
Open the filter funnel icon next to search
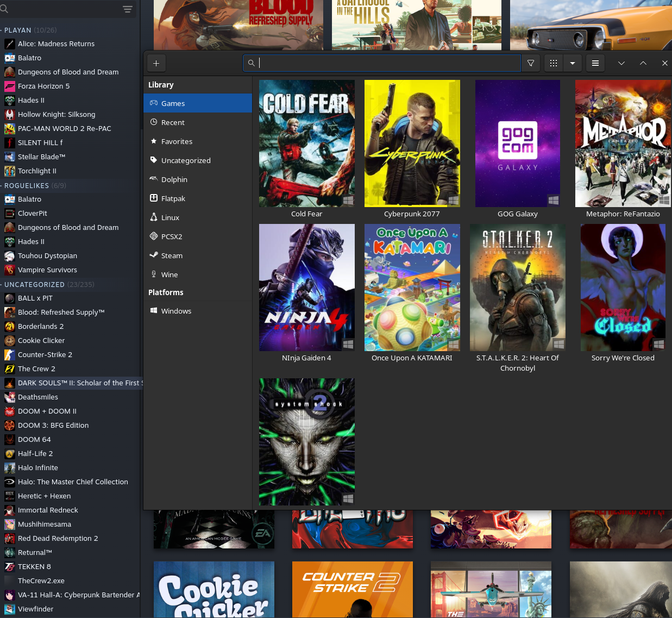coord(531,64)
